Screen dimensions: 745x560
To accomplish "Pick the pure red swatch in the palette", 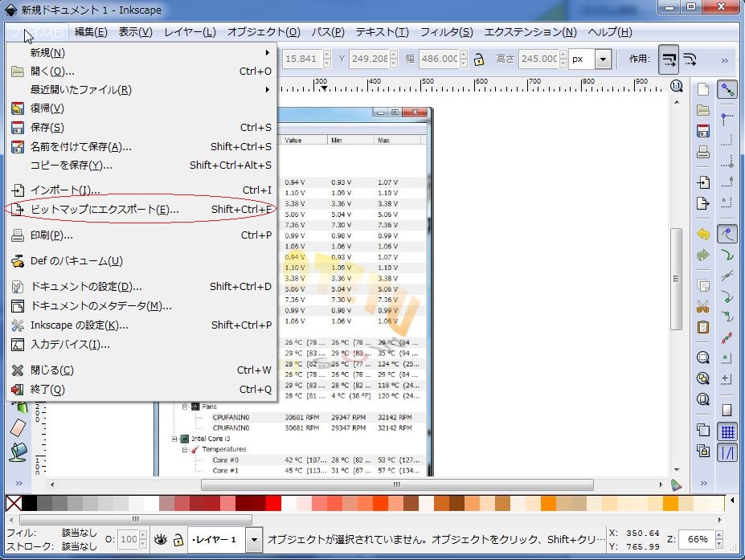I will [273, 503].
